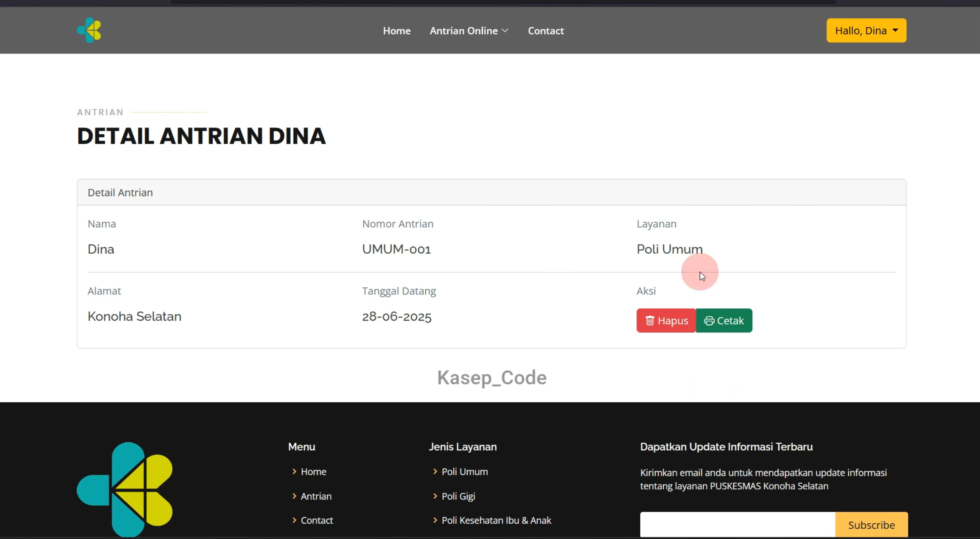Print the queue with the Cetak button

pos(724,321)
